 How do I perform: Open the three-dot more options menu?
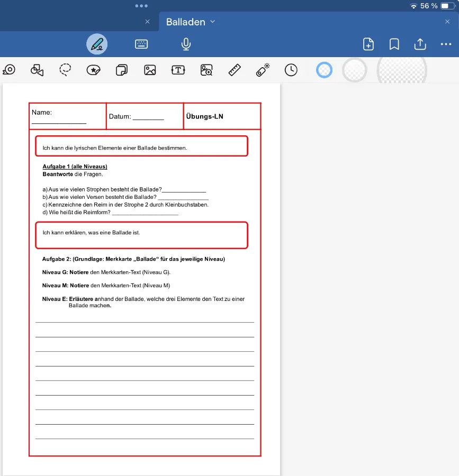[446, 44]
